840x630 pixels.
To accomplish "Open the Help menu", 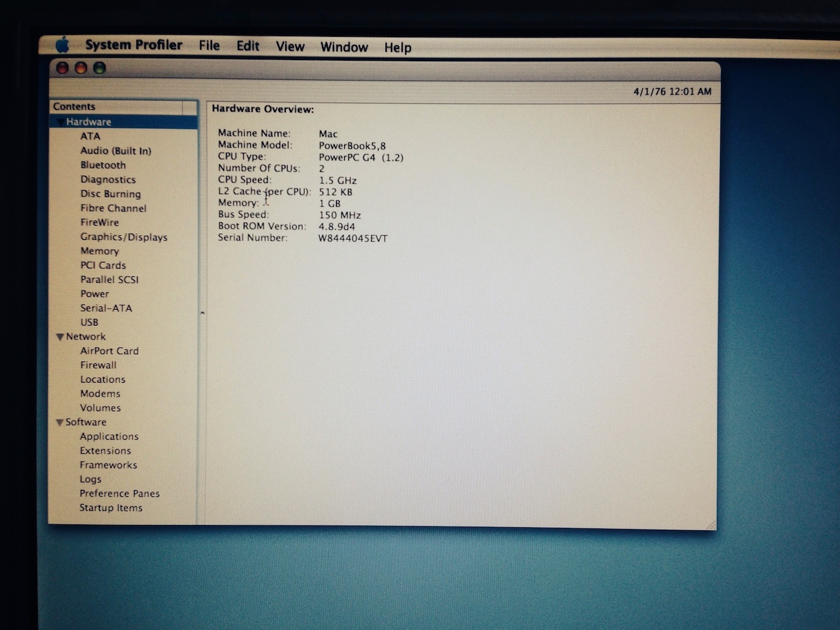I will [x=397, y=48].
